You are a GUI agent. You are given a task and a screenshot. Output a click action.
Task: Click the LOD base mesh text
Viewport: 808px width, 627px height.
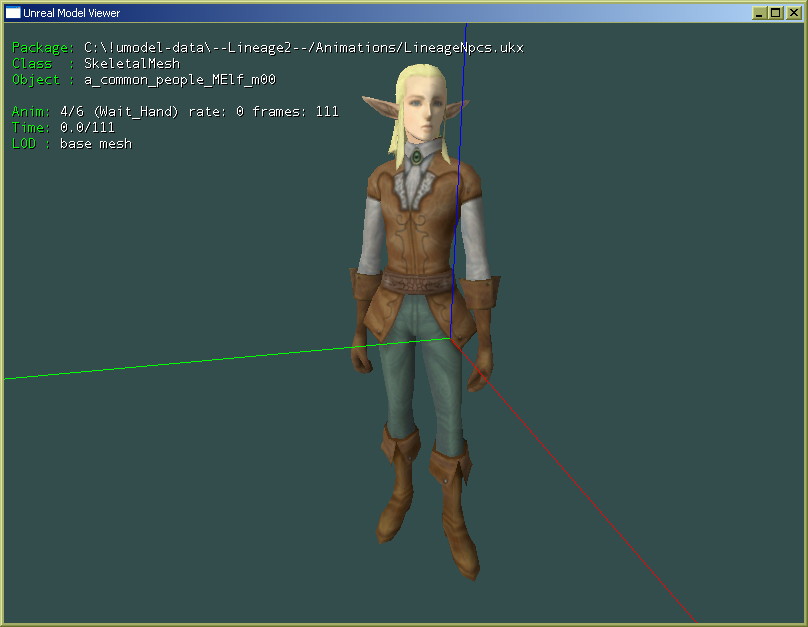72,144
